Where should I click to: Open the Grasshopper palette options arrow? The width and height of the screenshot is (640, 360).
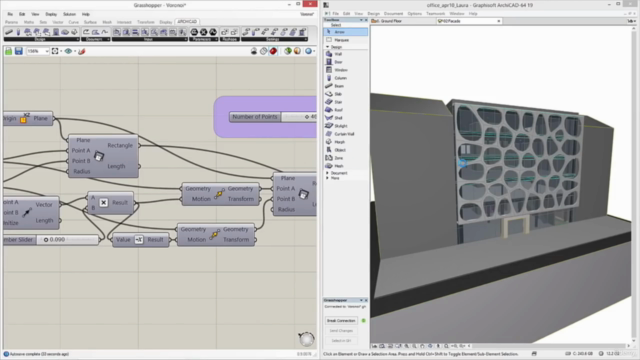click(x=361, y=300)
